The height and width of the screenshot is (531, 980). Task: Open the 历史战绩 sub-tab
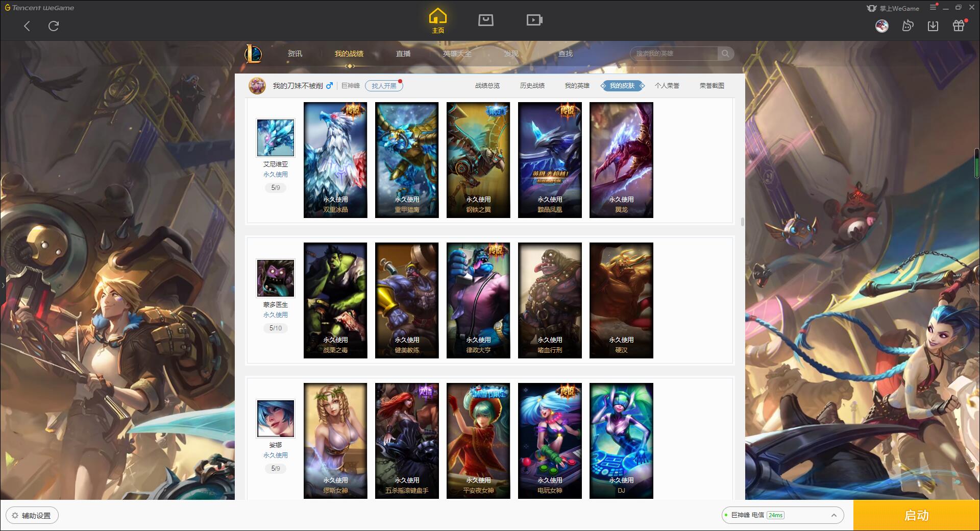(532, 86)
